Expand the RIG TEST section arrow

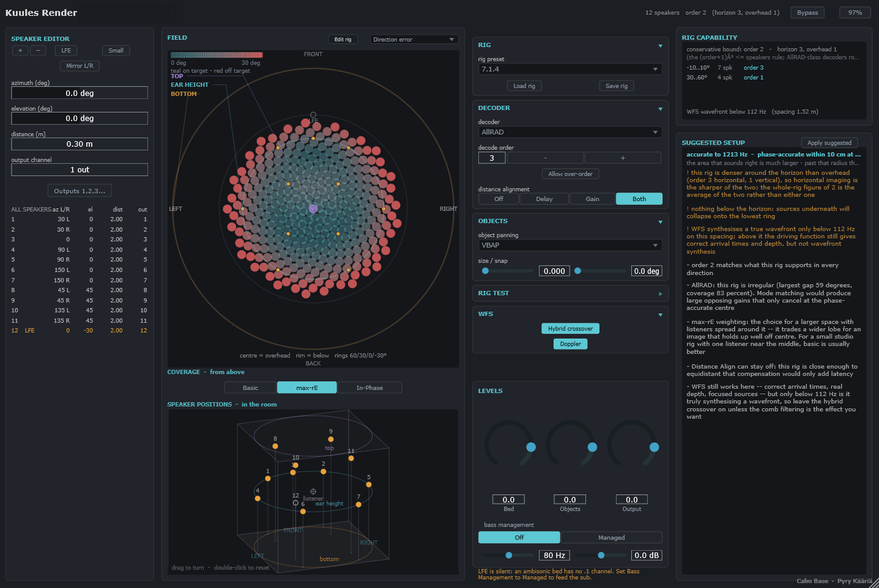[x=660, y=294]
